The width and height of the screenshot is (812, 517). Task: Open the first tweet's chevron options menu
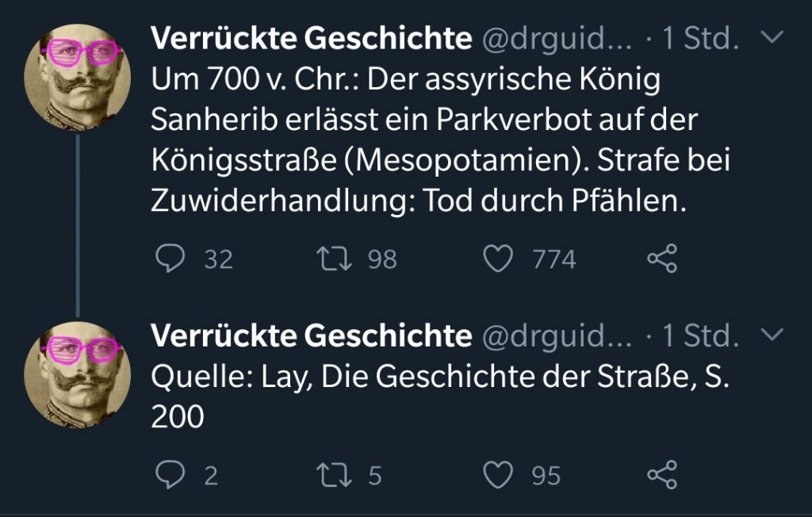[772, 38]
